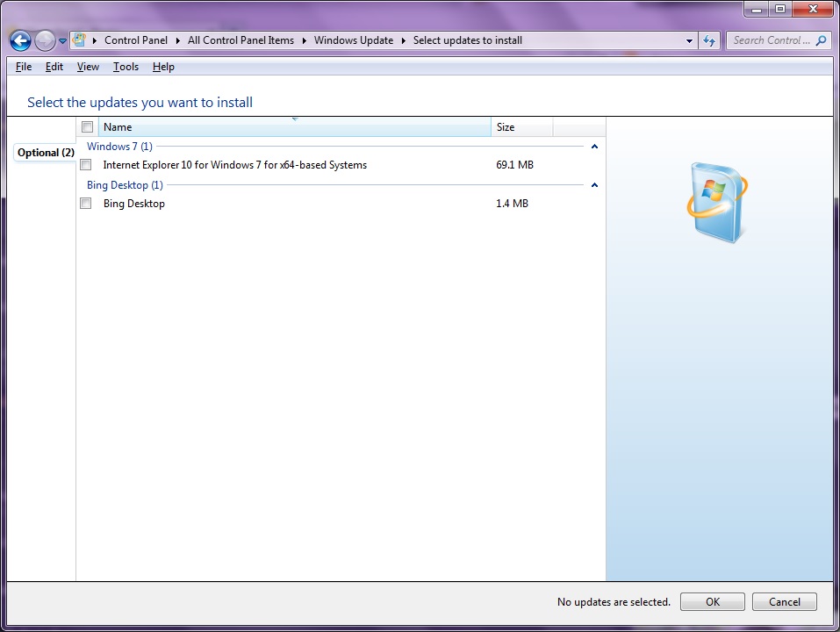Check the Internet Explorer 10 update
This screenshot has height=632, width=840.
tap(86, 165)
